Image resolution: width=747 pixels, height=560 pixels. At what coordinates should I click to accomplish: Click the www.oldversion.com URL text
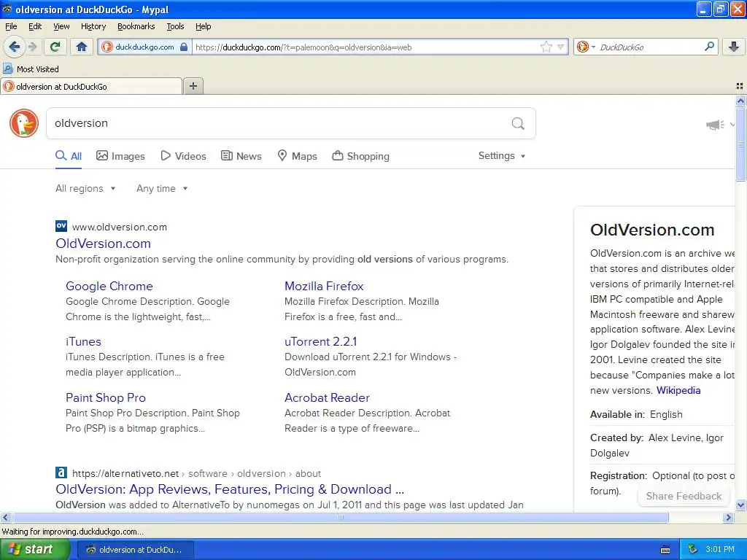120,227
